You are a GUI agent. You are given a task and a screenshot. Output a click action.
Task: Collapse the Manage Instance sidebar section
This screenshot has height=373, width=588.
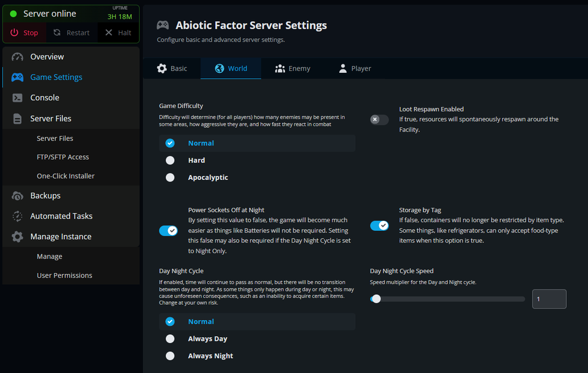pyautogui.click(x=71, y=237)
